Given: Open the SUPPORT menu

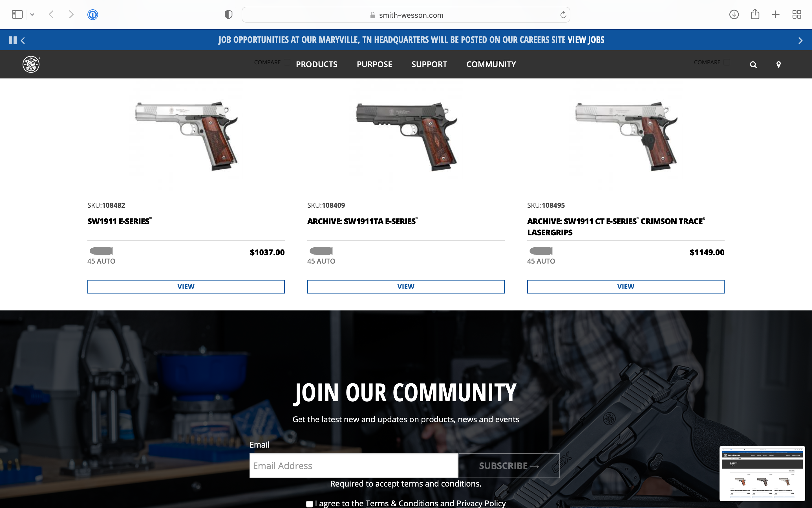Looking at the screenshot, I should click(429, 64).
